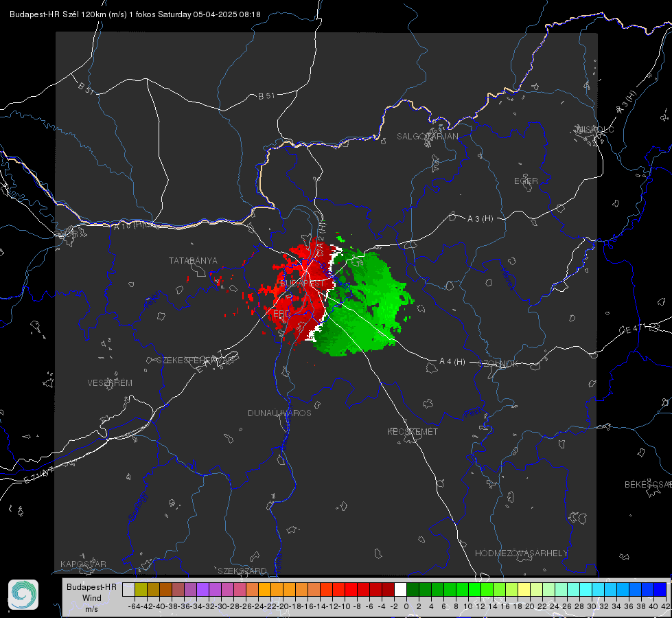Click the blue 'Pest' county label
Screen dimensions: 672x618
tap(473, 413)
